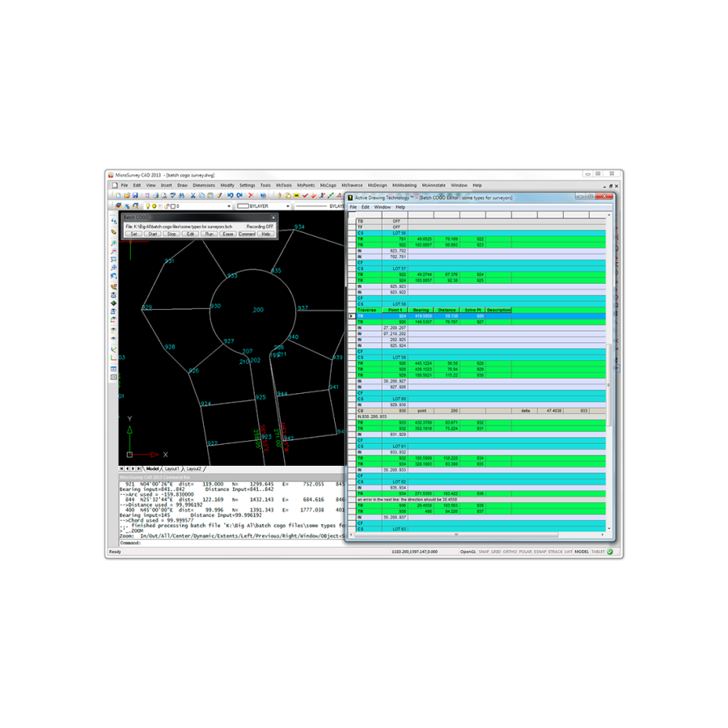Screen dimensions: 728x728
Task: Open the Dimensions menu
Action: [x=204, y=185]
